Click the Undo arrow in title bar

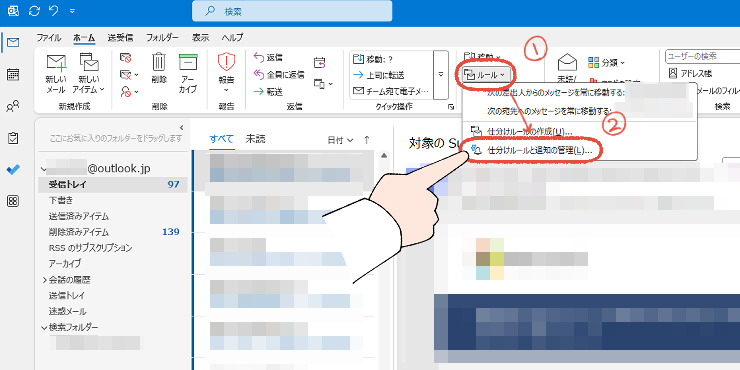pyautogui.click(x=53, y=10)
